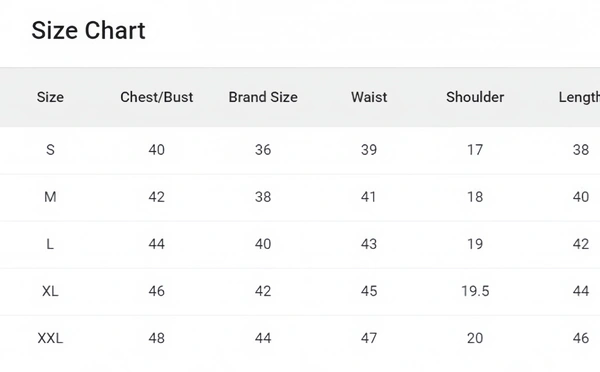Select the S size row label
This screenshot has height=372, width=600.
(50, 150)
